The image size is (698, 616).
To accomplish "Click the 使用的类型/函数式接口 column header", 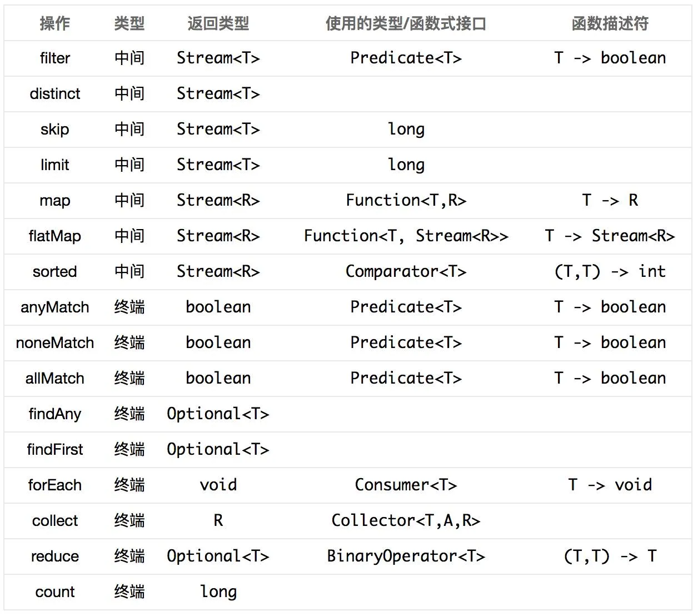I will [406, 23].
